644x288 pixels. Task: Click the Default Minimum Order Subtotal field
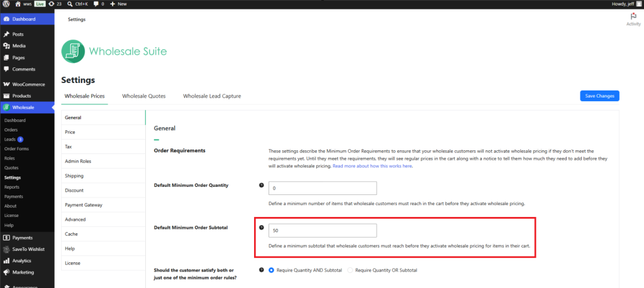click(323, 231)
